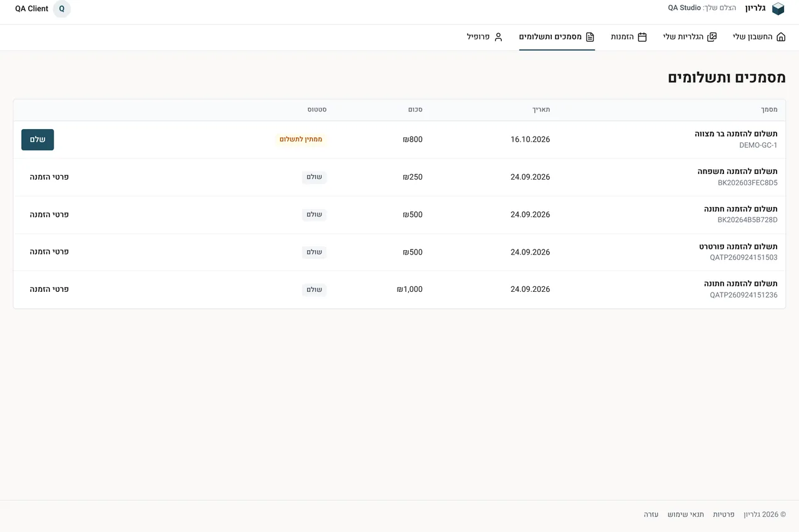The image size is (799, 532).
Task: Open the Q user avatar
Action: [x=62, y=9]
